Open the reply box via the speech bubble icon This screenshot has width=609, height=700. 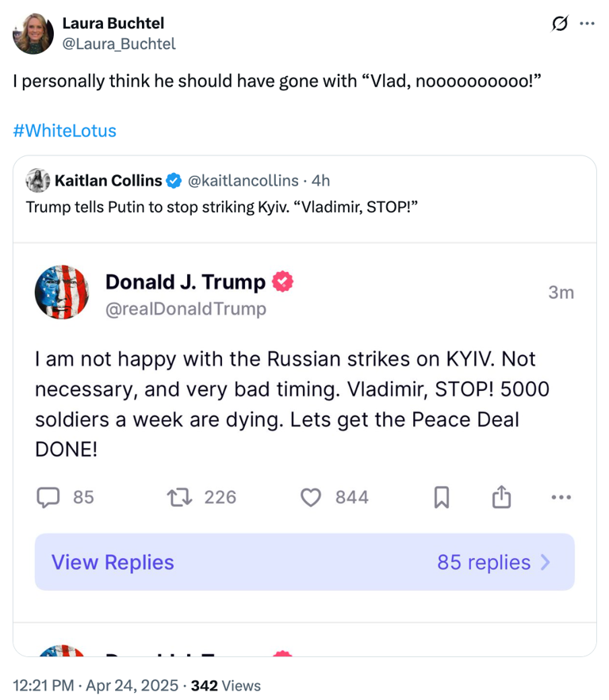pos(49,497)
